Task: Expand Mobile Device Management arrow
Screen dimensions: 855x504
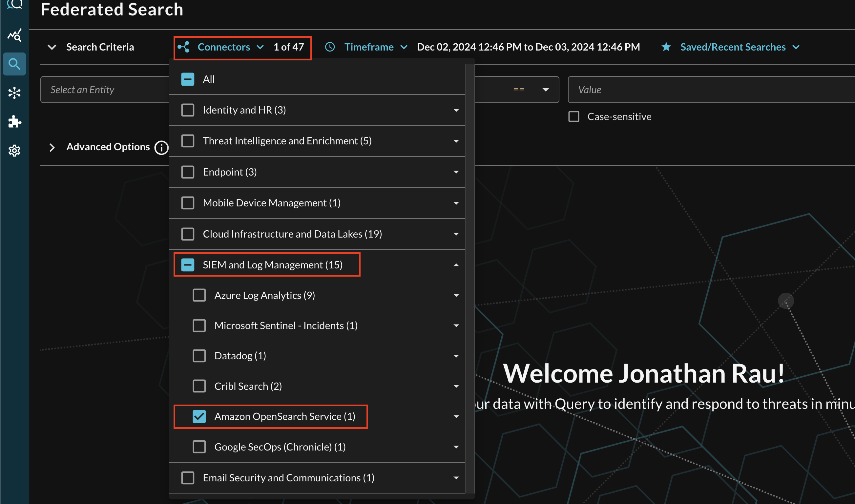Action: tap(456, 203)
